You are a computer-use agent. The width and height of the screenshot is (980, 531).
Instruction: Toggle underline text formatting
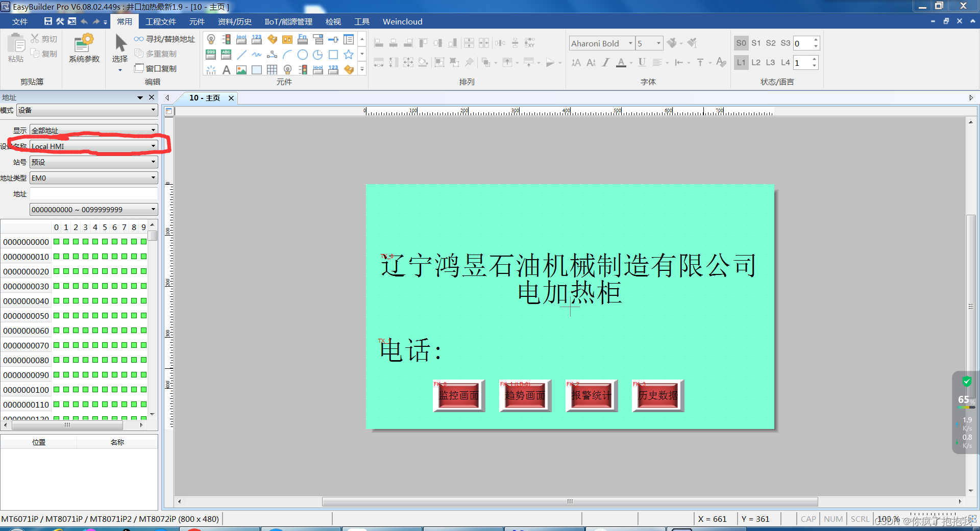pos(642,62)
